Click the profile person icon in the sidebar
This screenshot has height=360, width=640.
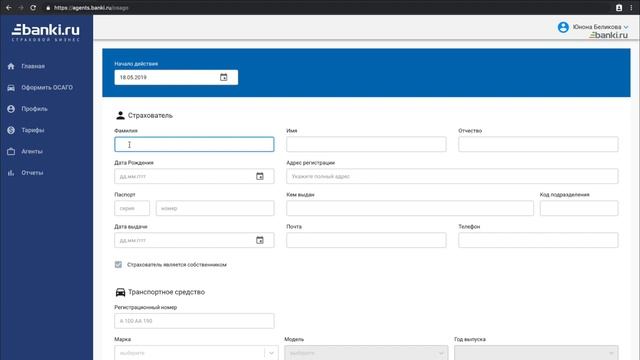(11, 109)
